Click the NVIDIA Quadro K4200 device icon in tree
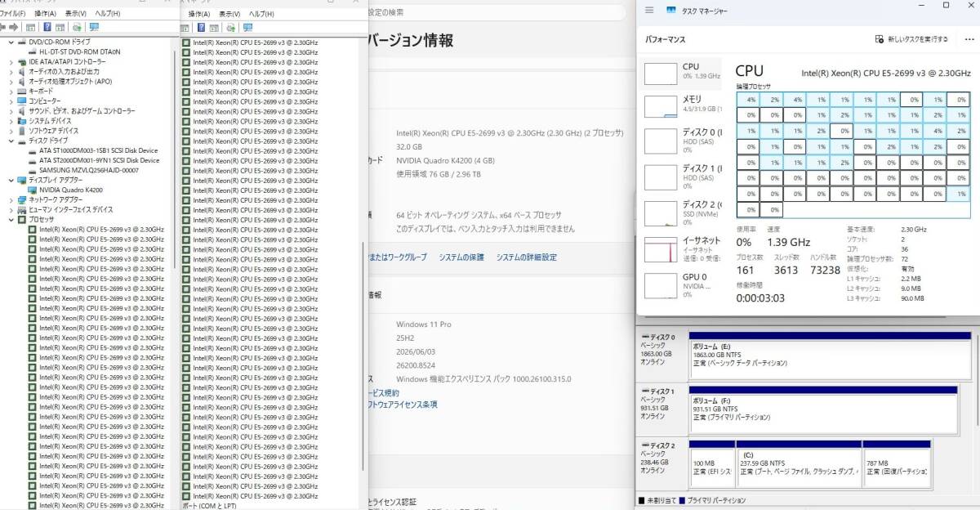The image size is (980, 510). point(33,190)
